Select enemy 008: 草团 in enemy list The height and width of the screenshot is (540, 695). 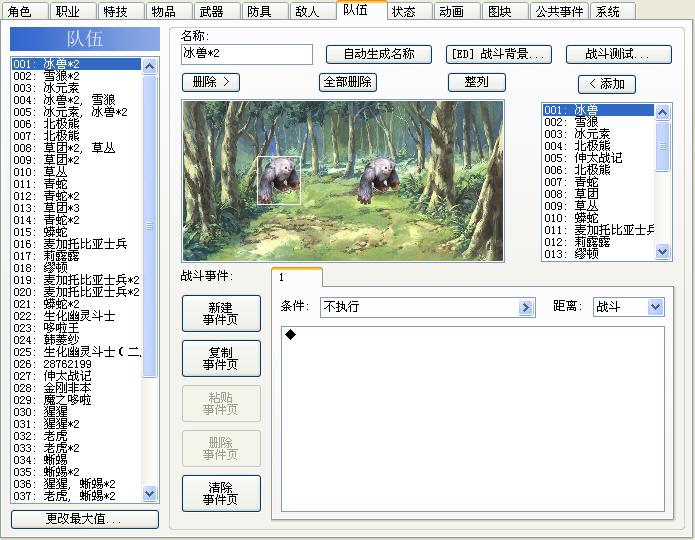[598, 194]
